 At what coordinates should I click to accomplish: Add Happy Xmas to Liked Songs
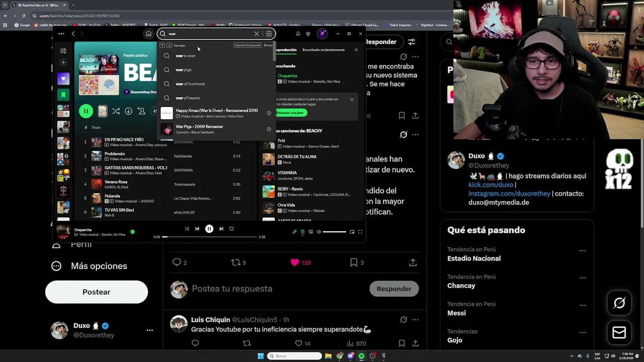[x=269, y=113]
